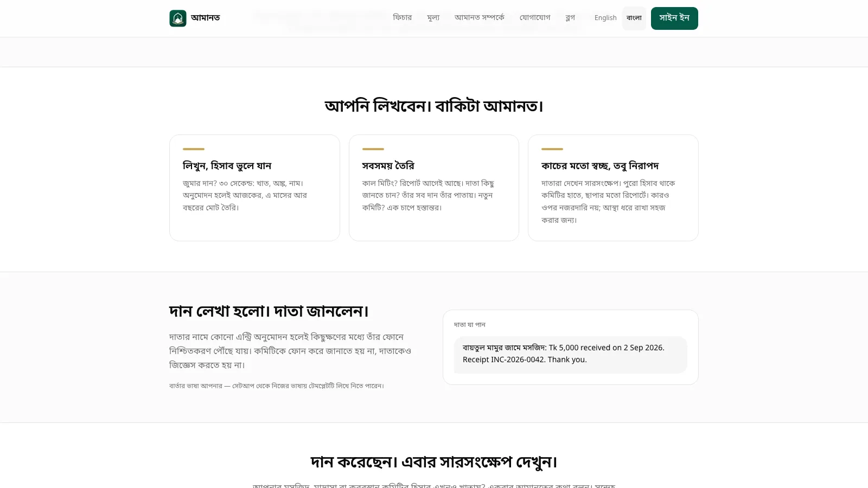Open আমানত সম্পর্কে about page
The image size is (868, 488).
point(479,18)
